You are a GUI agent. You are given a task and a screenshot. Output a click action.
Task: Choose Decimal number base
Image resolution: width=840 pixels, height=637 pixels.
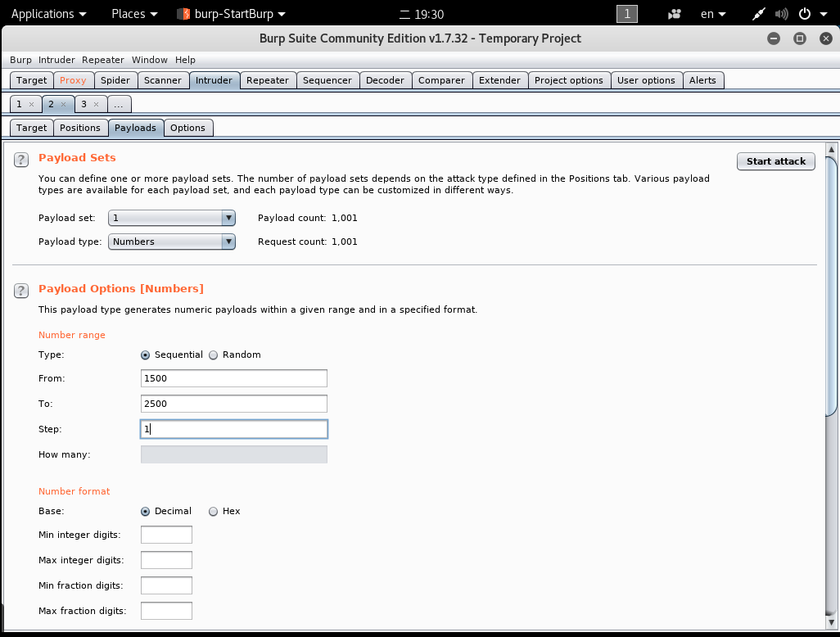coord(145,512)
